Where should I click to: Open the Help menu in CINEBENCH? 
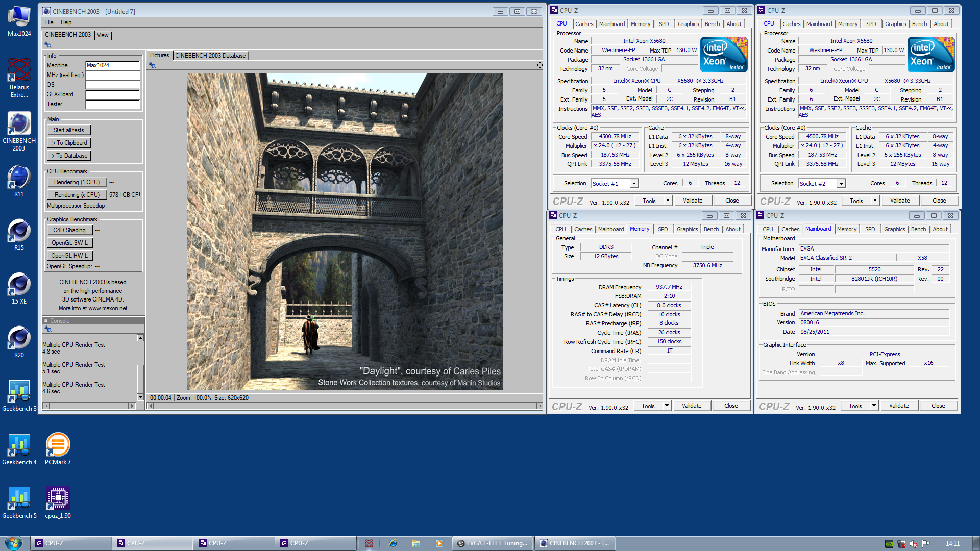[66, 22]
